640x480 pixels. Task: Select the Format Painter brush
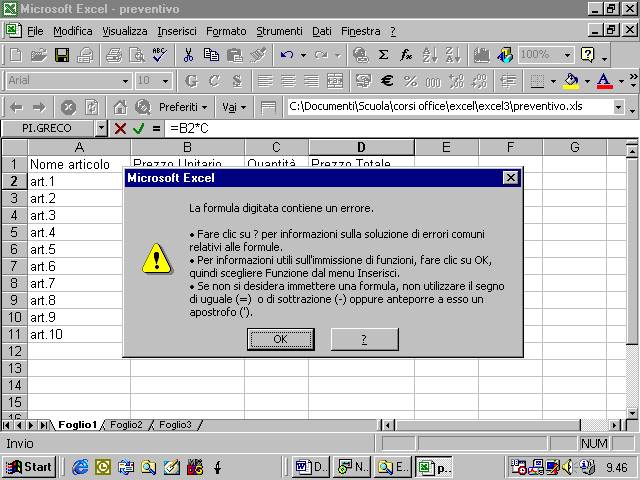258,55
